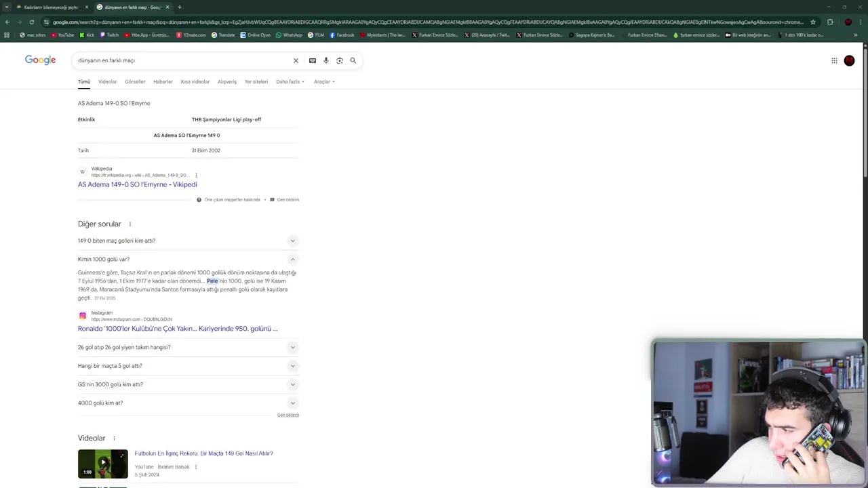Viewport: 868px width, 488px height.
Task: Switch to the Videolar search tab
Action: [x=107, y=81]
